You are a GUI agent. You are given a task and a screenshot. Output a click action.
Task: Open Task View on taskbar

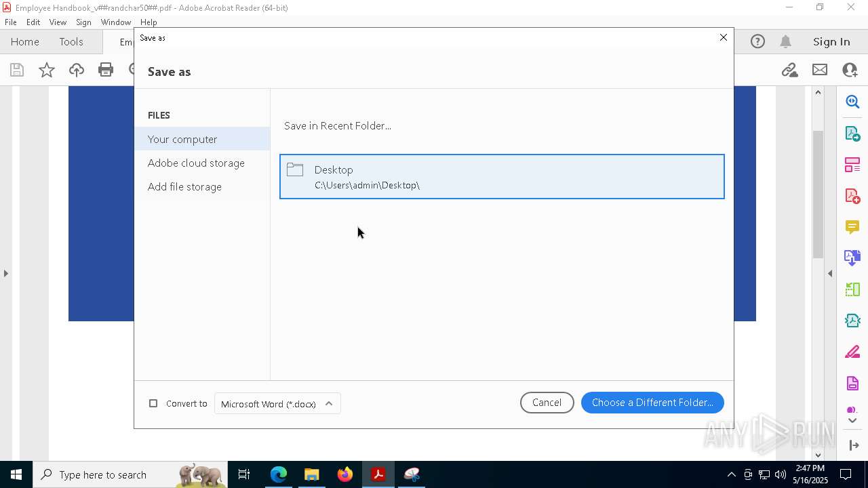pyautogui.click(x=244, y=474)
